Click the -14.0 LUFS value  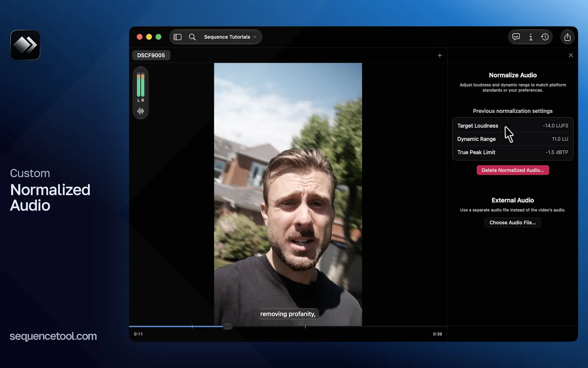(x=555, y=125)
